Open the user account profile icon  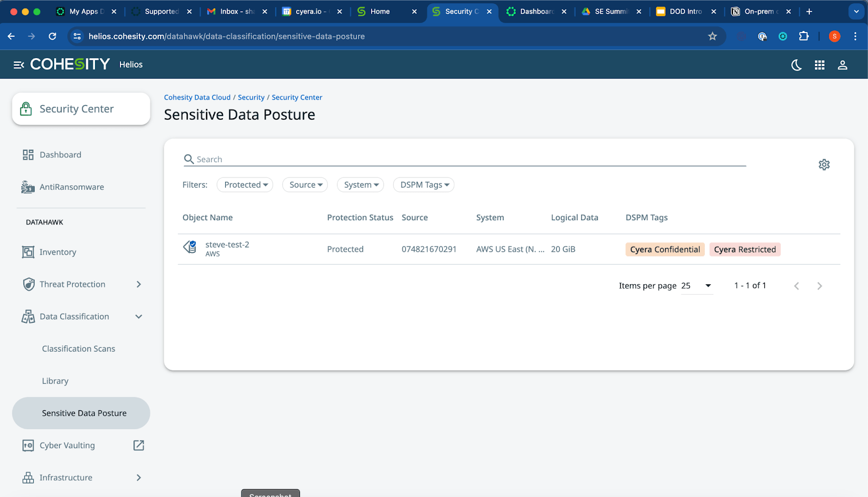(x=842, y=65)
